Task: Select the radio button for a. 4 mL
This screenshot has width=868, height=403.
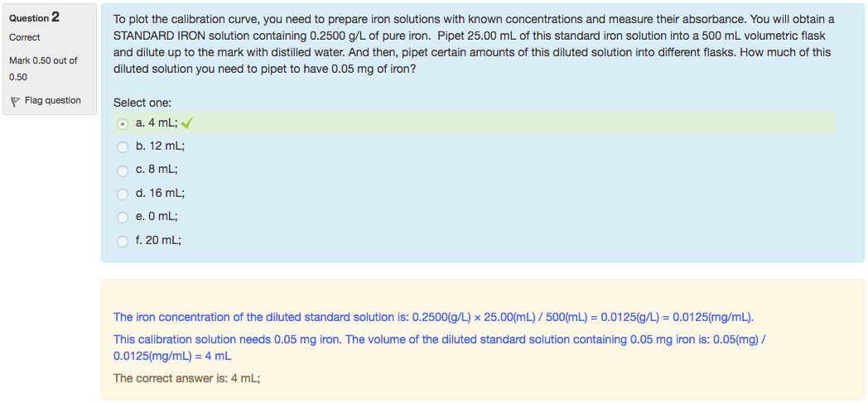Action: tap(123, 124)
